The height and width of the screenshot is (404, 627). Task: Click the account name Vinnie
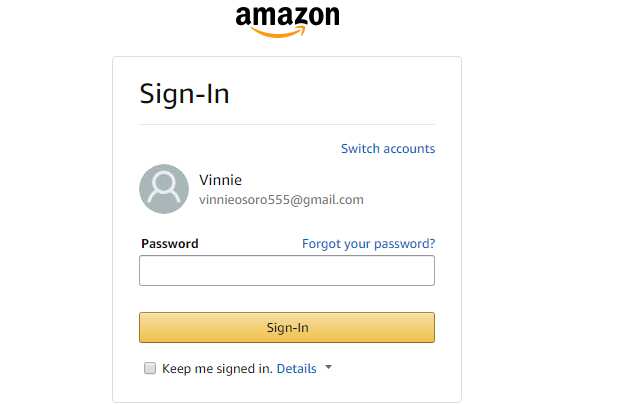point(220,180)
